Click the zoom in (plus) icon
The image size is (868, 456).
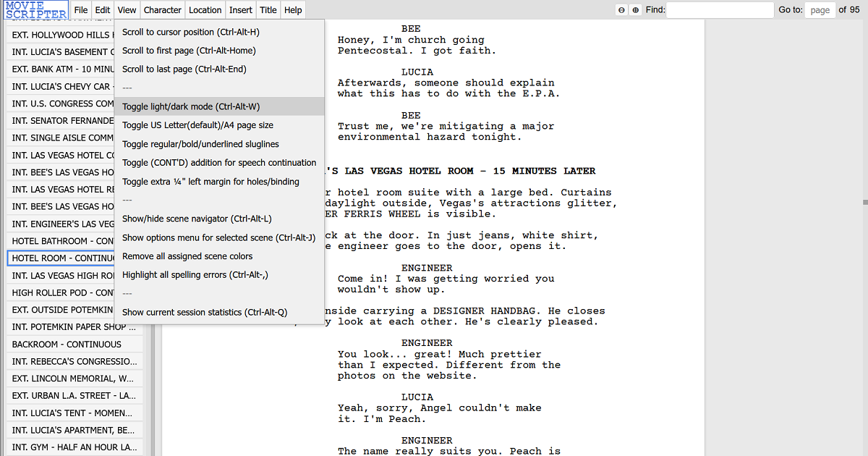[635, 10]
